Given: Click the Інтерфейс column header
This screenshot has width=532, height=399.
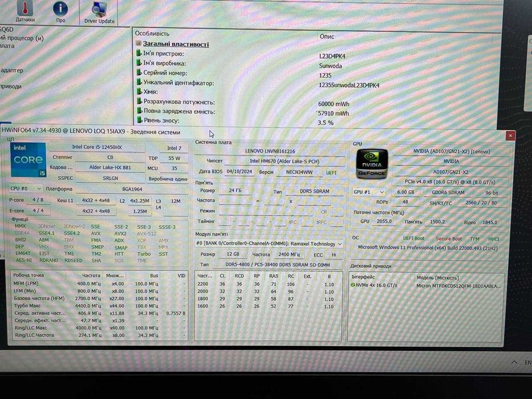Looking at the screenshot, I should tap(363, 277).
